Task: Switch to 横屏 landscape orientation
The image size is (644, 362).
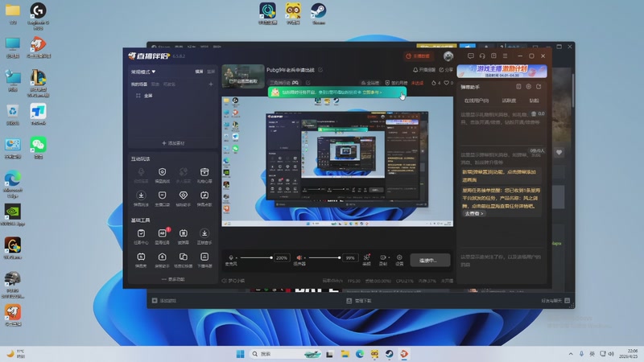Action: point(199,72)
